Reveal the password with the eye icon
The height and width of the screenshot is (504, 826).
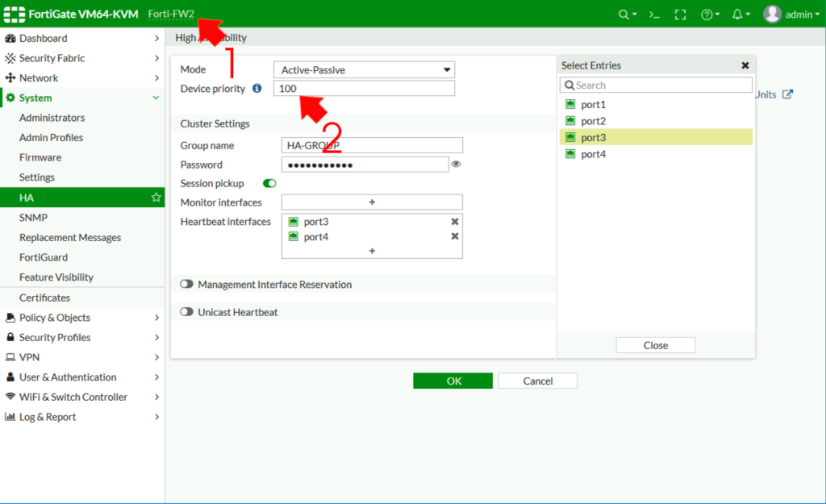[457, 164]
